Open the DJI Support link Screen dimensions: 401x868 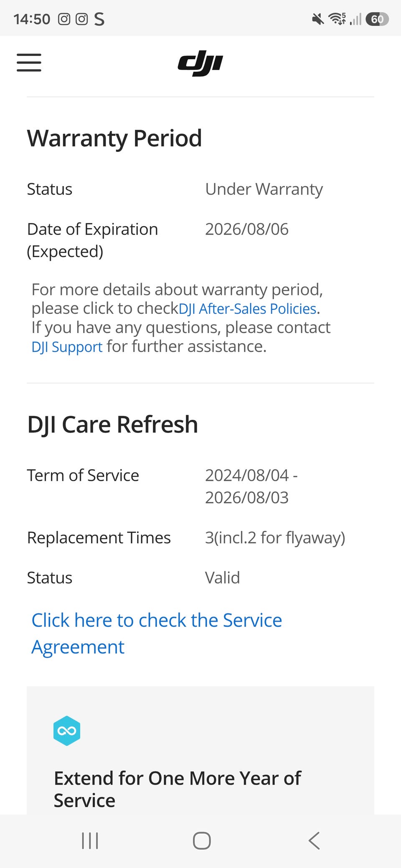(x=67, y=347)
